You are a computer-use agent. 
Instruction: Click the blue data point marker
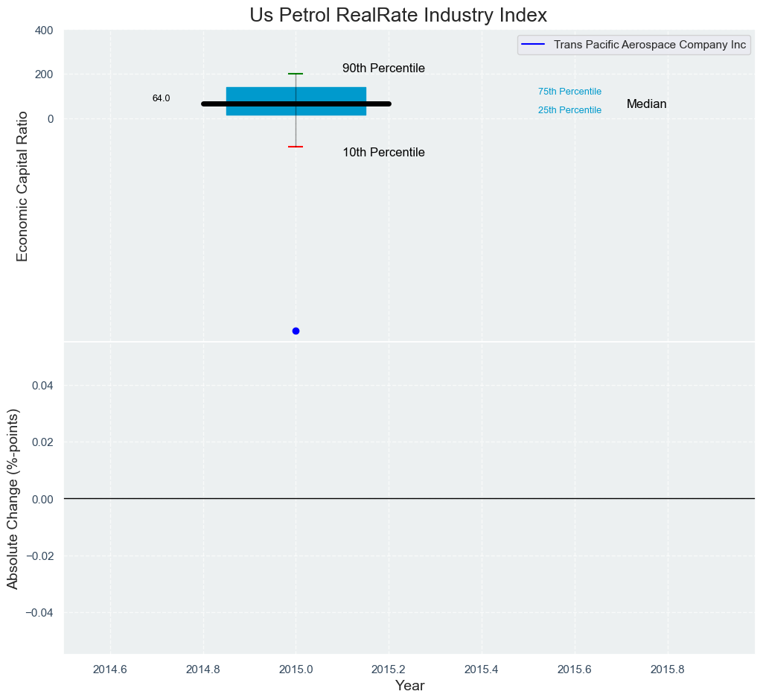pos(296,331)
